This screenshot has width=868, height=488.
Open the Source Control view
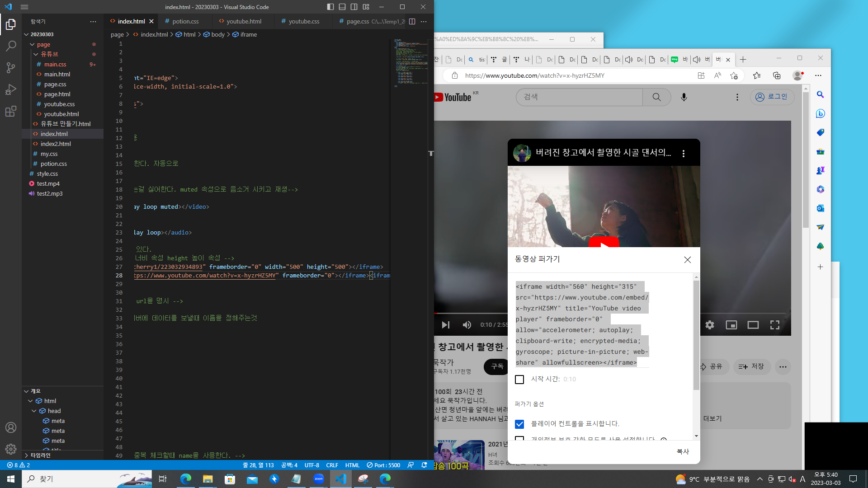[11, 68]
